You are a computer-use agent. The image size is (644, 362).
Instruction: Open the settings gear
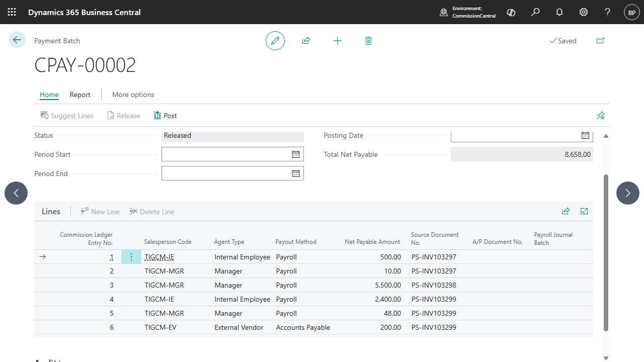(584, 12)
